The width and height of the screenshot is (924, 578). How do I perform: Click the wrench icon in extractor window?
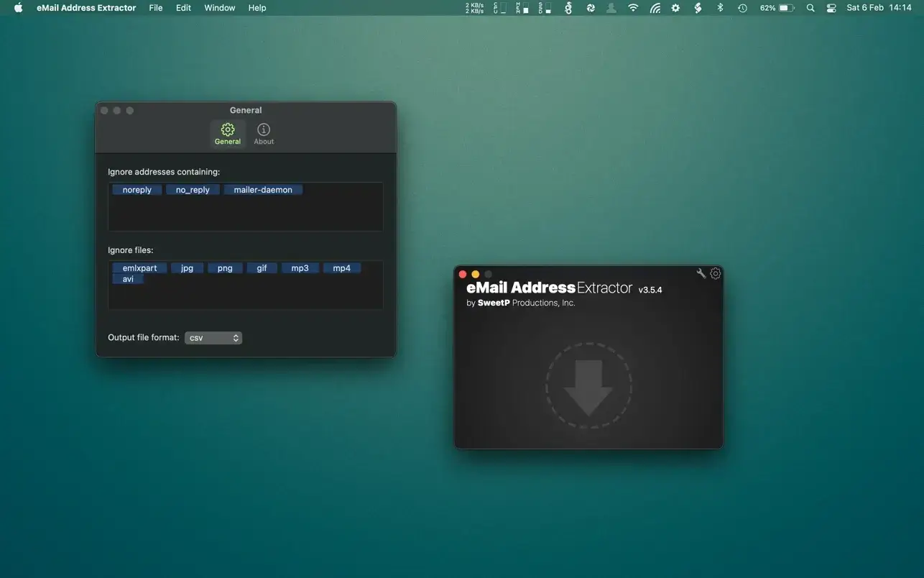701,273
